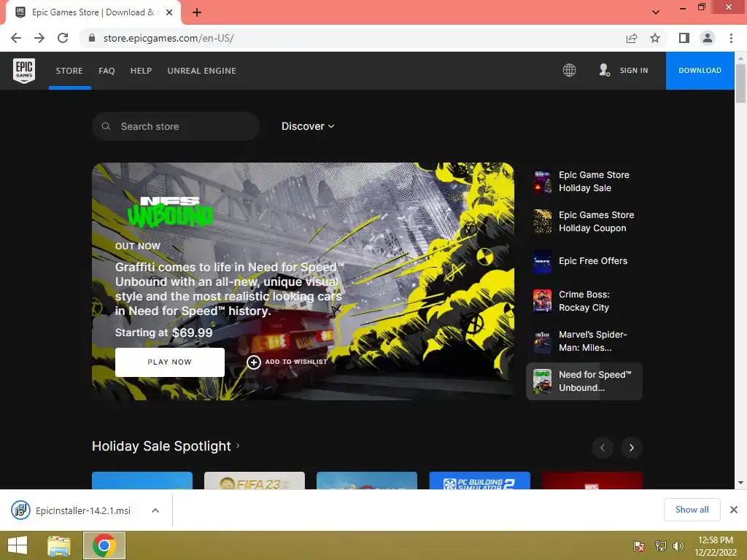Open a new tab with plus icon
This screenshot has height=560, width=747.
[x=197, y=12]
